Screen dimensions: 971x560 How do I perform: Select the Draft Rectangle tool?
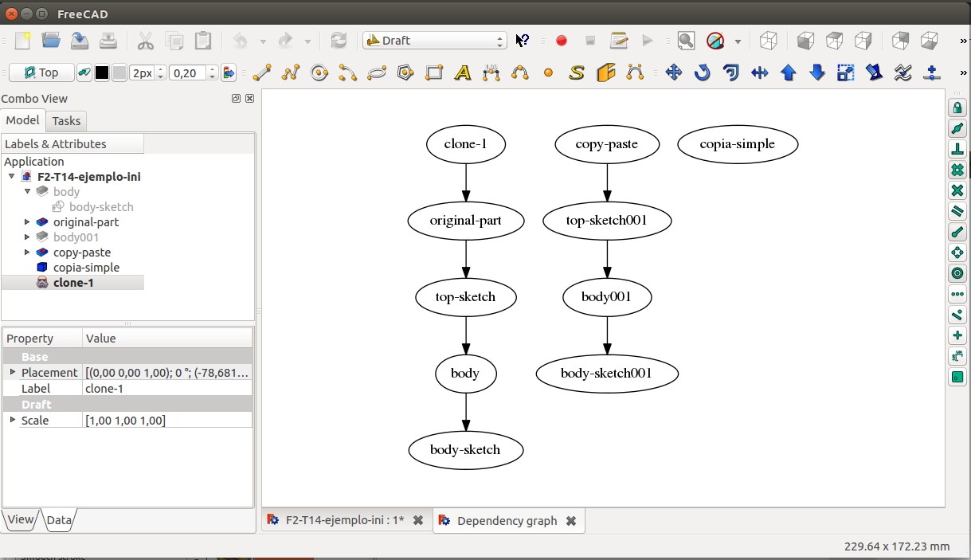[x=434, y=72]
